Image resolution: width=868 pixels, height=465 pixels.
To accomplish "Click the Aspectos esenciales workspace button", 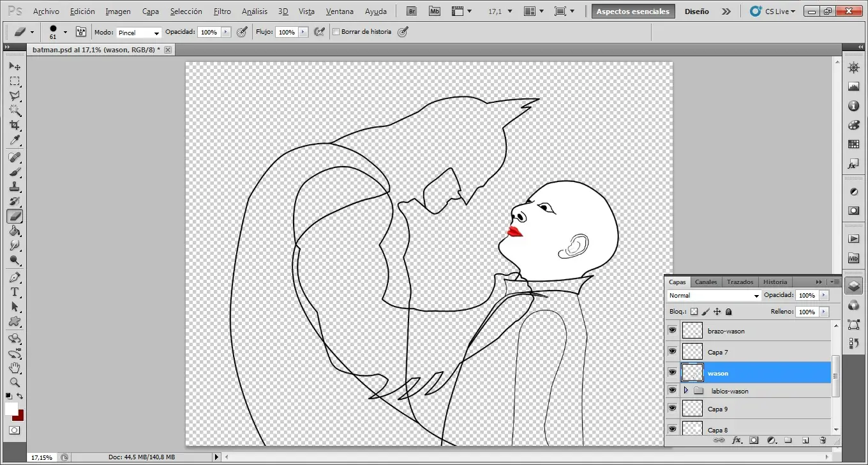I will [632, 11].
